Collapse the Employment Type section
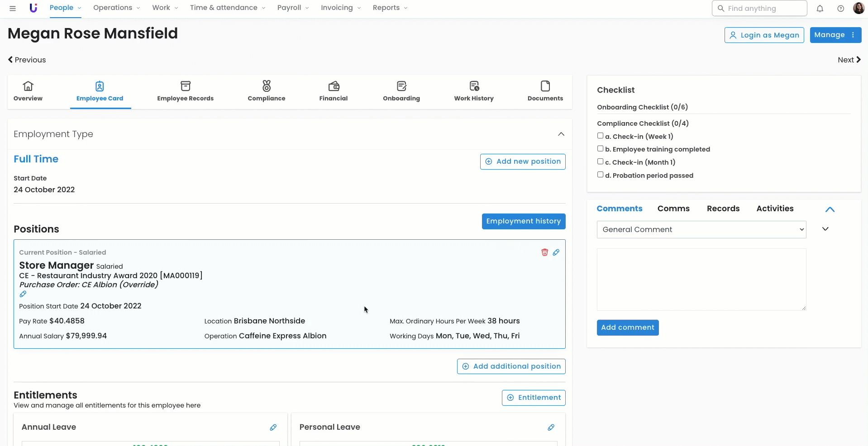Image resolution: width=868 pixels, height=446 pixels. (561, 134)
